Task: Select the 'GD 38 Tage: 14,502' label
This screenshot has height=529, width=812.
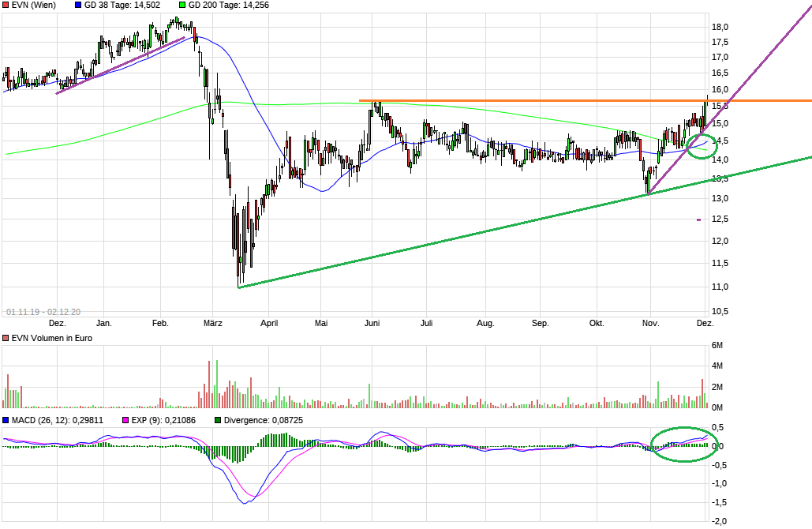Action: (122, 6)
